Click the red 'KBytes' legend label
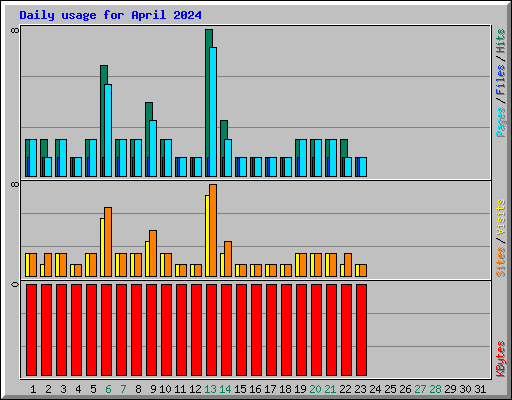The height and width of the screenshot is (400, 512). [x=500, y=359]
